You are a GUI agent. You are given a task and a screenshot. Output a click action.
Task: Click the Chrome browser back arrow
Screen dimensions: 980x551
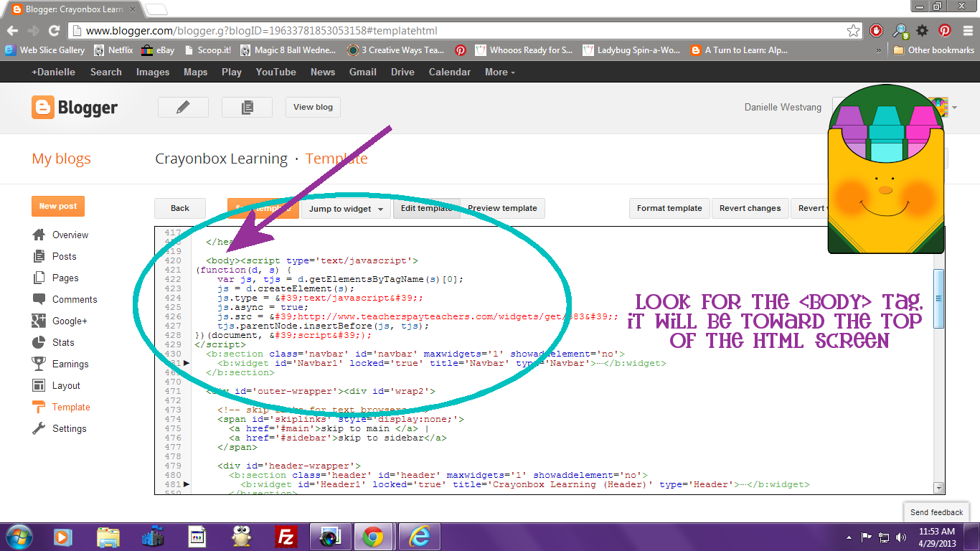click(x=12, y=31)
